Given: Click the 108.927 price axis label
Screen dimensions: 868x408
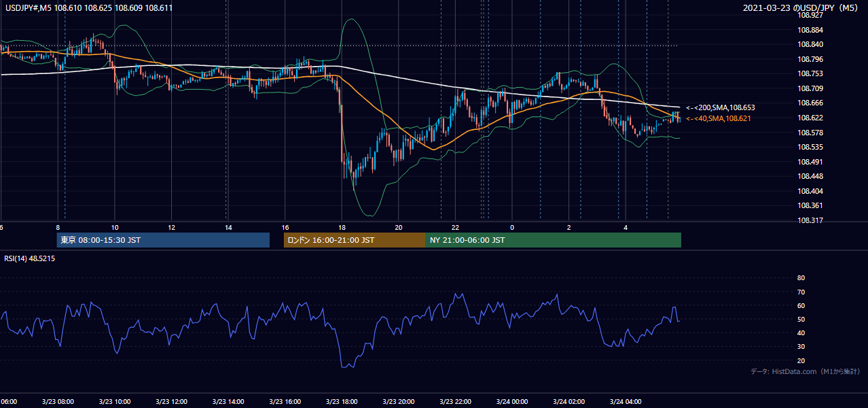Looking at the screenshot, I should click(x=810, y=15).
